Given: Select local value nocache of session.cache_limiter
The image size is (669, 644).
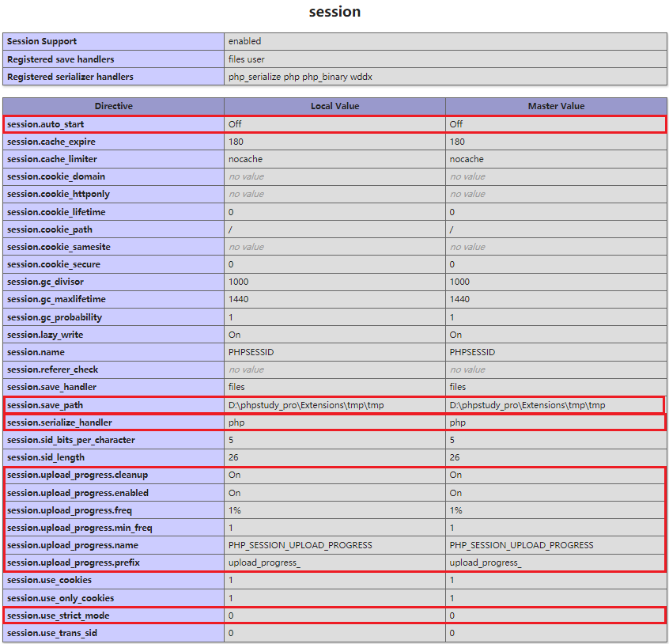Looking at the screenshot, I should pyautogui.click(x=245, y=159).
